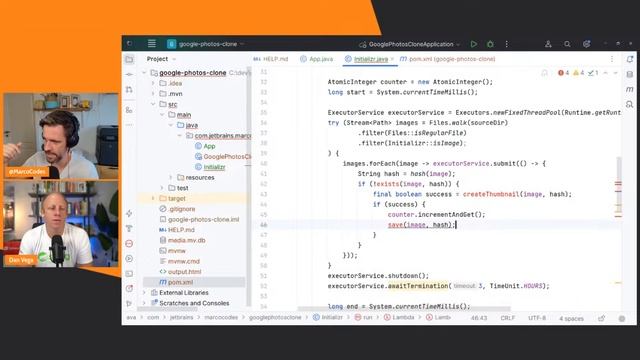Screen dimensions: 640x360
Task: Change file encoding via UTF-8
Action: pyautogui.click(x=537, y=318)
